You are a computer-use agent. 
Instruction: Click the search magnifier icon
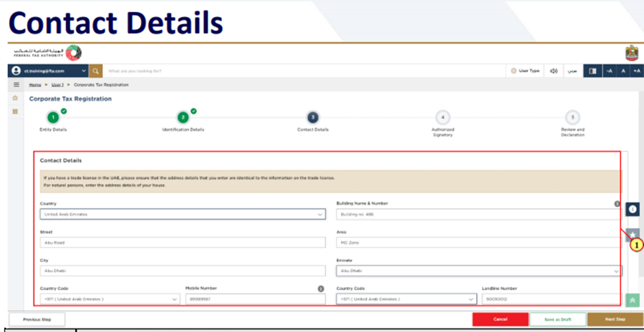point(96,71)
